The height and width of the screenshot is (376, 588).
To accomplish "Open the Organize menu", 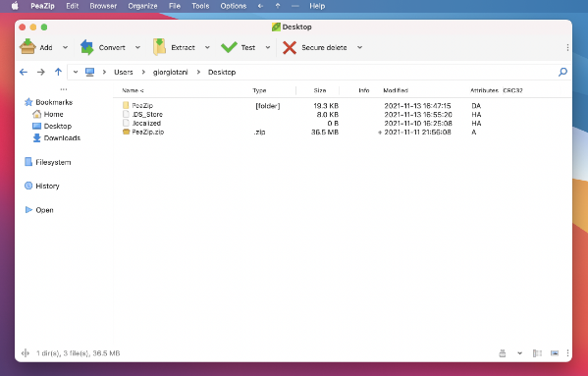I will click(x=142, y=6).
